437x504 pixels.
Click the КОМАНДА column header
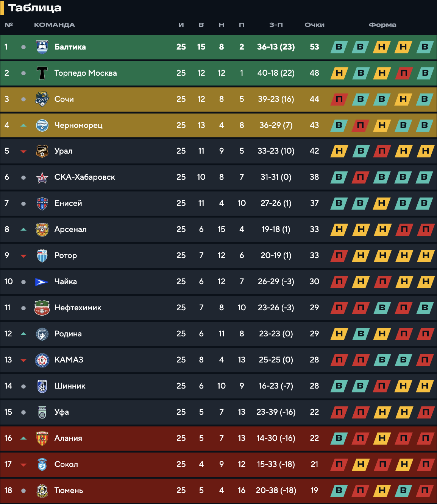click(x=55, y=25)
